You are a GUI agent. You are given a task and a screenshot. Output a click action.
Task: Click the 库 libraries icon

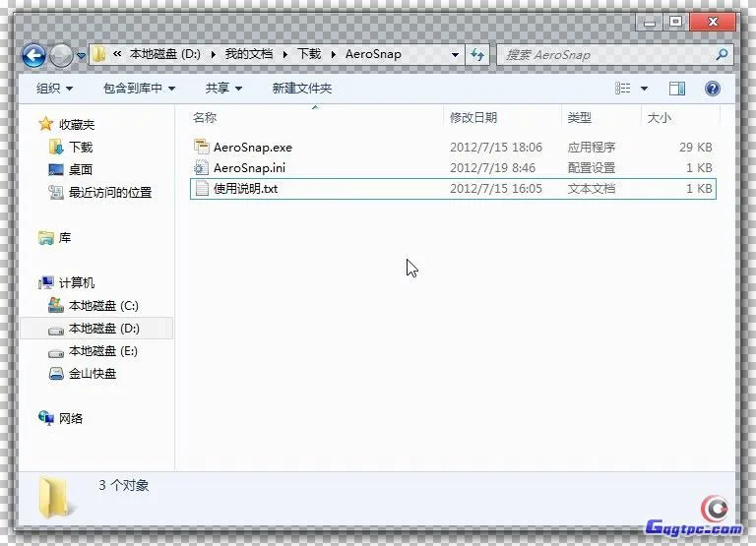tap(46, 237)
